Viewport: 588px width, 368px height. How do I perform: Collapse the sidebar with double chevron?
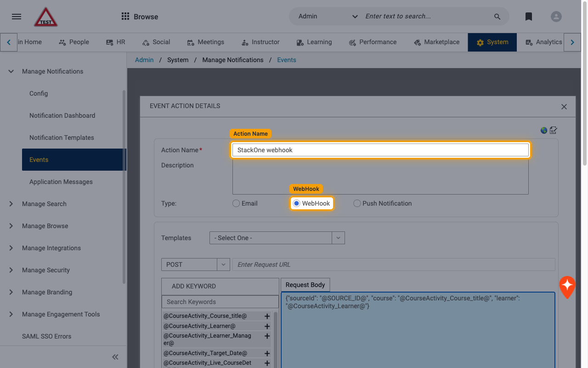(115, 357)
